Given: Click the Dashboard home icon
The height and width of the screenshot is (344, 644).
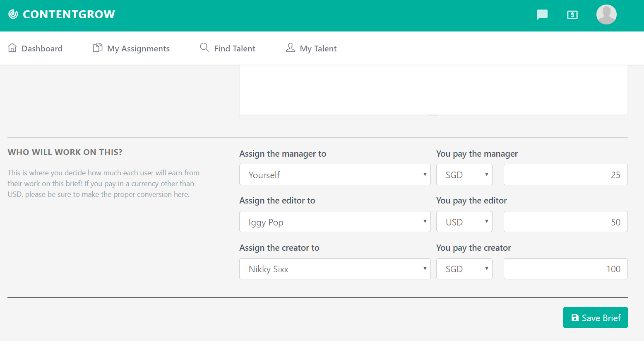Looking at the screenshot, I should pos(12,48).
